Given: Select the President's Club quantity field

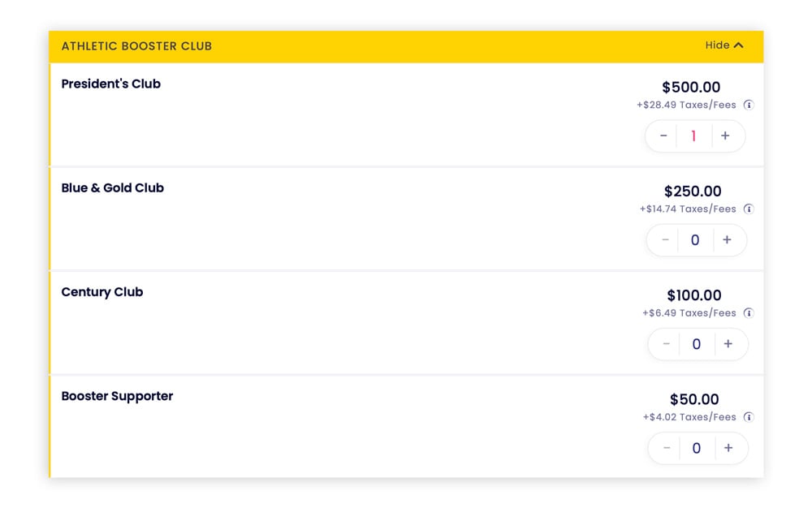Looking at the screenshot, I should pyautogui.click(x=694, y=136).
